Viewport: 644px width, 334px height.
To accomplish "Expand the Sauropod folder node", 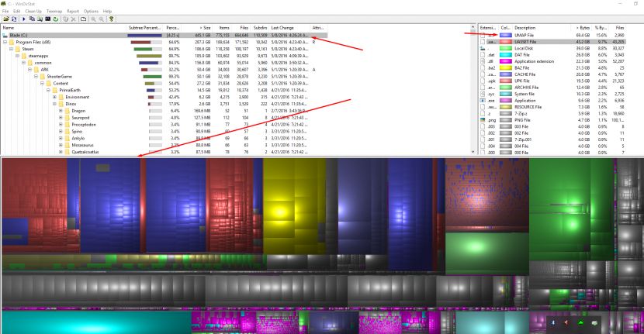I will [x=61, y=118].
